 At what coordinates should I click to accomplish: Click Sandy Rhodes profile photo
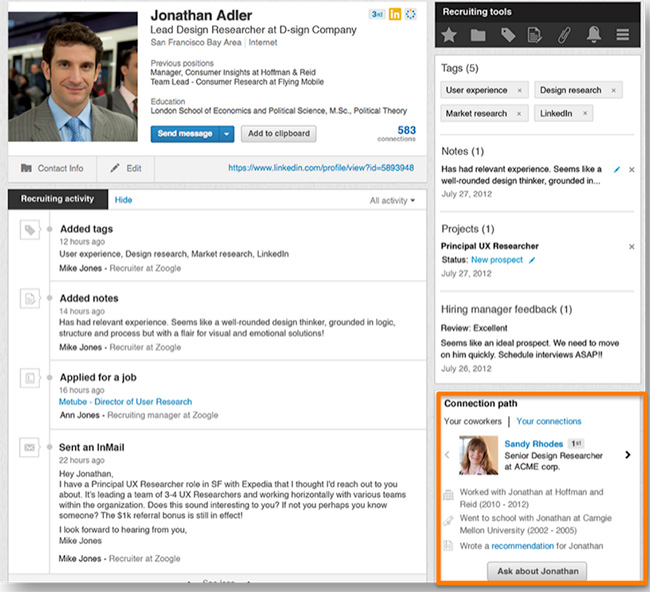click(478, 455)
